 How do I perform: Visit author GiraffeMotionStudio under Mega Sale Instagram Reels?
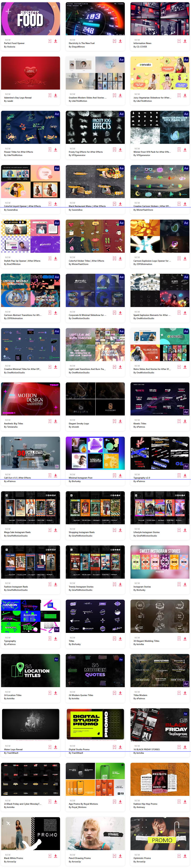(17, 536)
